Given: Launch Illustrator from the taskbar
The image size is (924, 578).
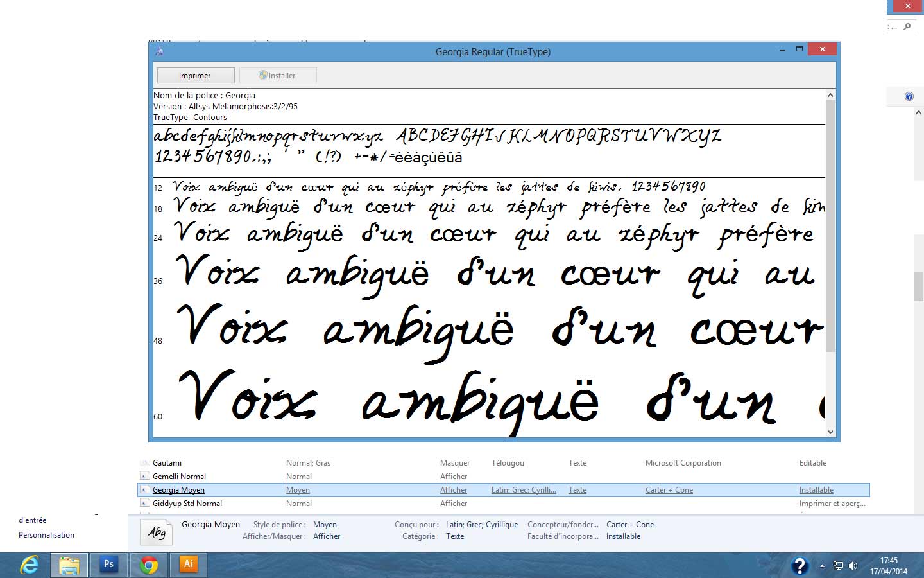Looking at the screenshot, I should [189, 565].
